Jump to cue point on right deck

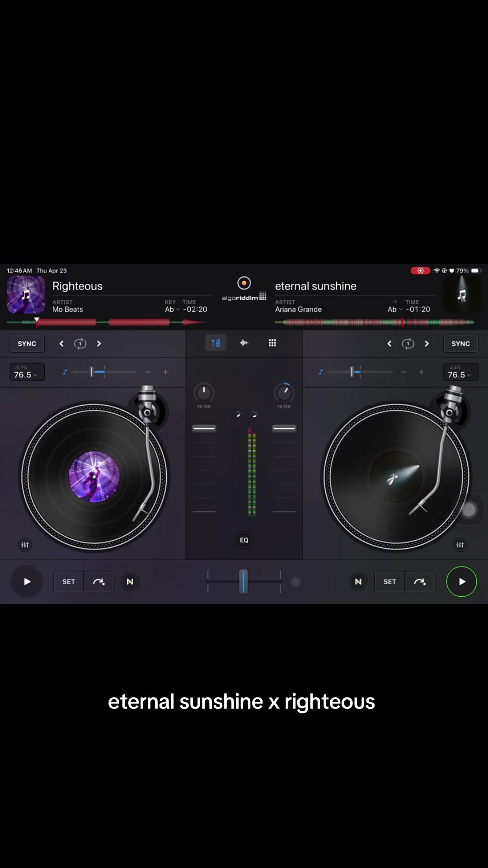(x=420, y=581)
